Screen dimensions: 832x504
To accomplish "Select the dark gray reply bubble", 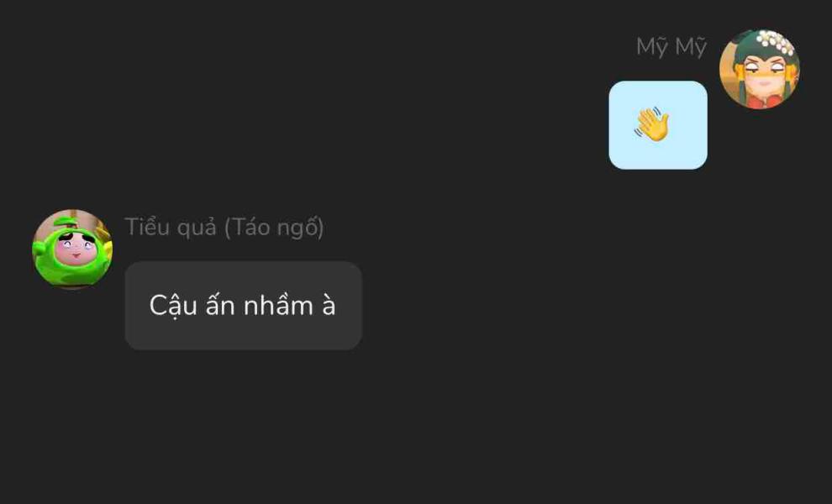I will [x=243, y=306].
